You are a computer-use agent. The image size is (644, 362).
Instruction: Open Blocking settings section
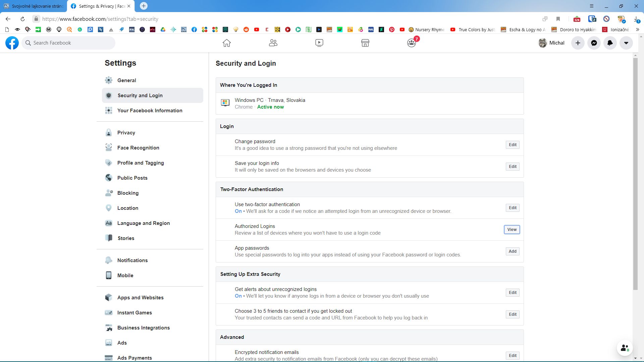coord(128,193)
